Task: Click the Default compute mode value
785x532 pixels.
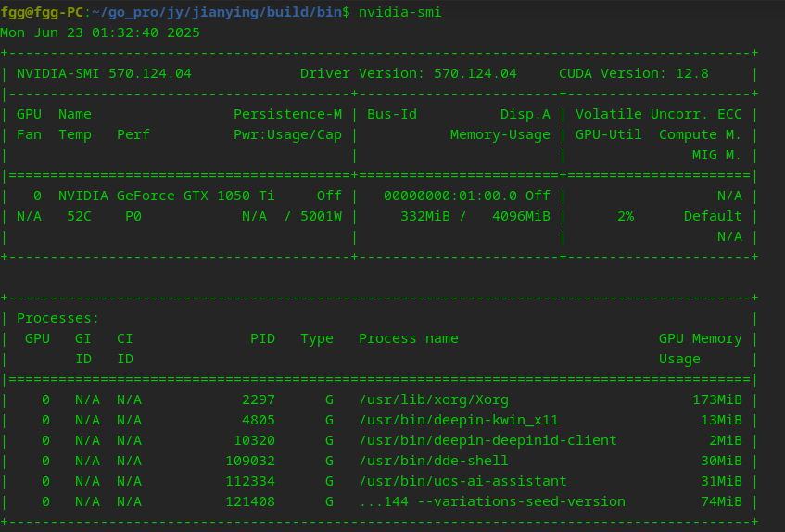Action: point(713,216)
